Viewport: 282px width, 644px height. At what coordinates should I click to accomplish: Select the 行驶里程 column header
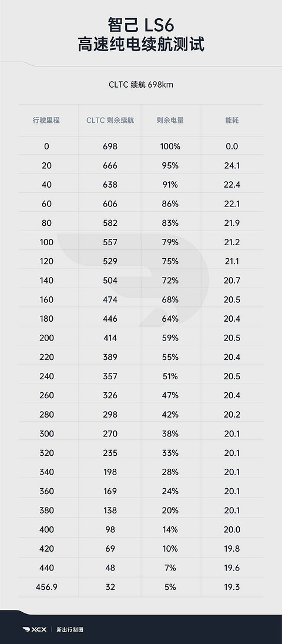pos(46,121)
